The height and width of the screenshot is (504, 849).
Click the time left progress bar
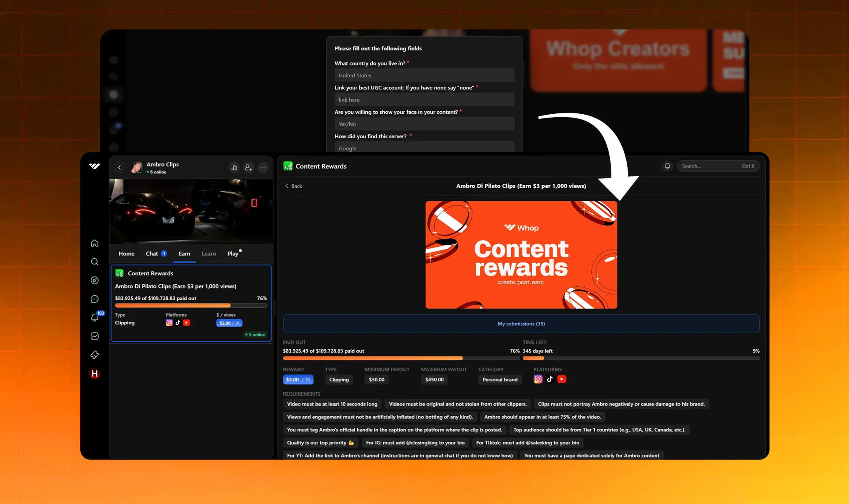point(641,358)
